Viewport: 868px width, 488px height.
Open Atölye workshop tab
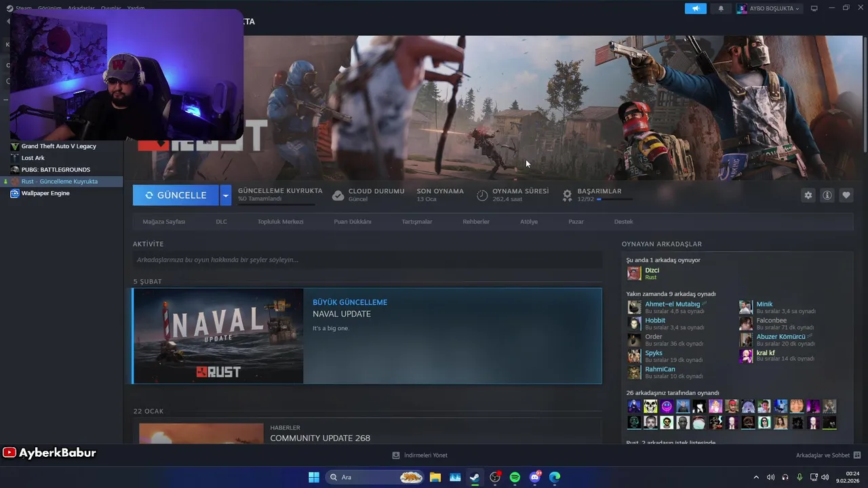[x=529, y=222]
